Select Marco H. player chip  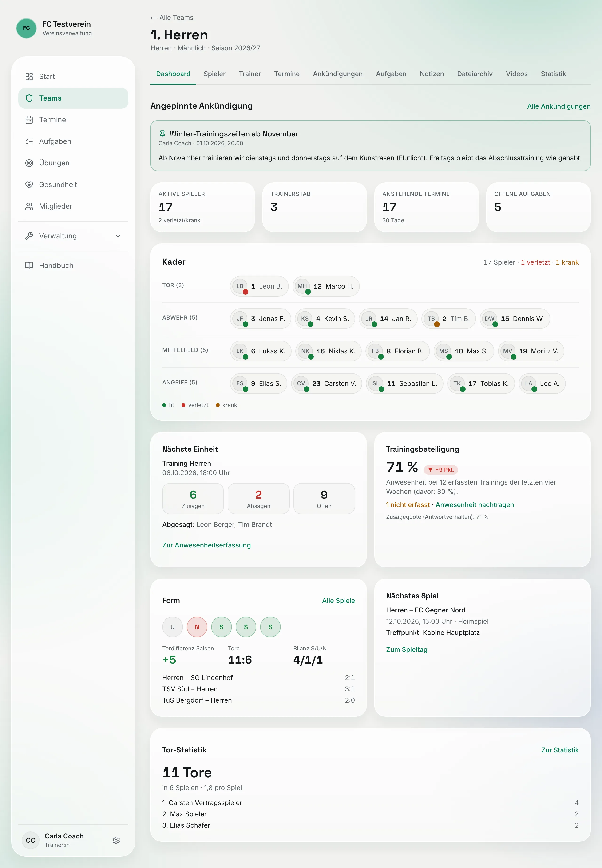point(326,286)
